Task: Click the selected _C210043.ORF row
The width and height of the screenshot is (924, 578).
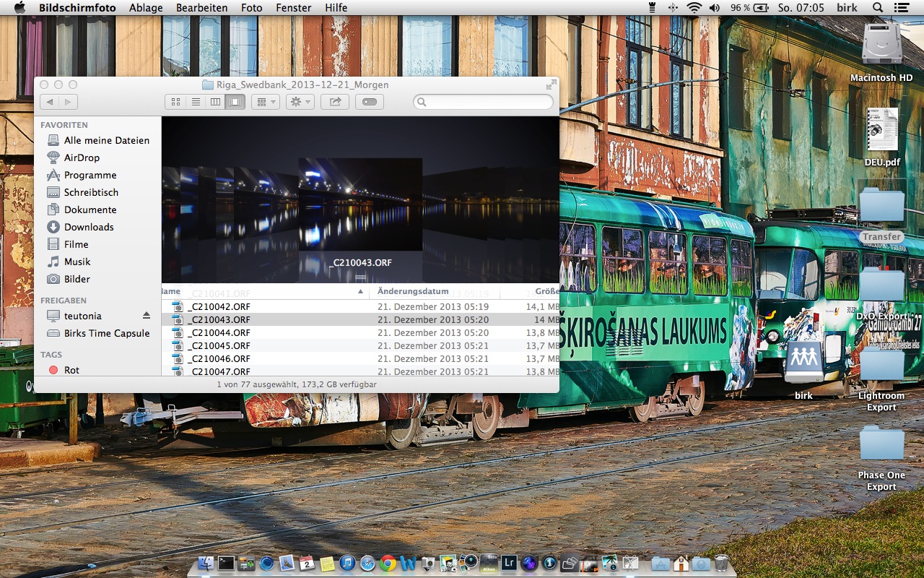Action: coord(360,319)
